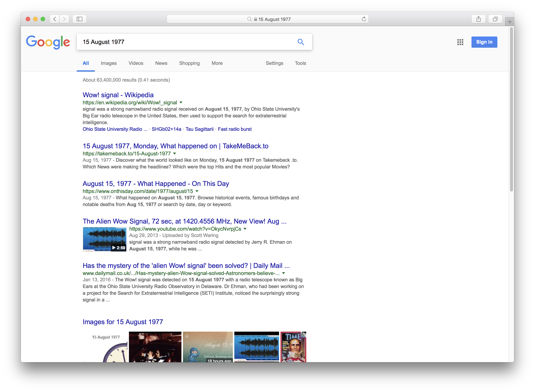Click the Sign in button

tap(484, 42)
